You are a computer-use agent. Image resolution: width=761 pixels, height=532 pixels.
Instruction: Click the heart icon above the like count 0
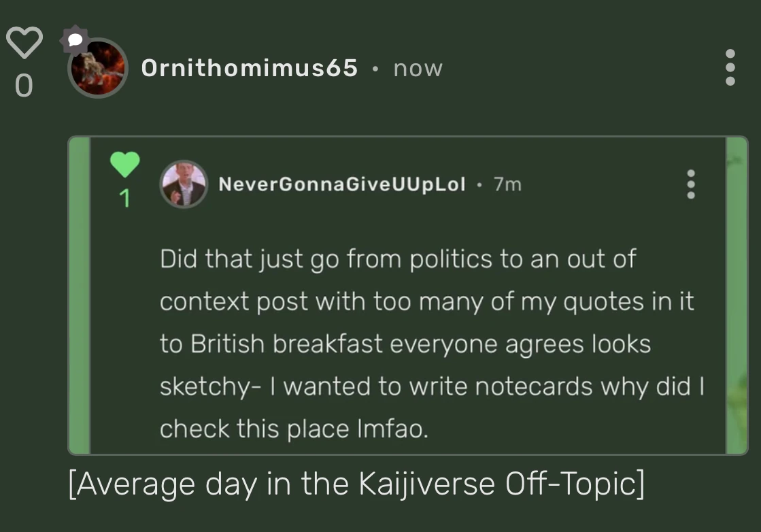[x=24, y=43]
